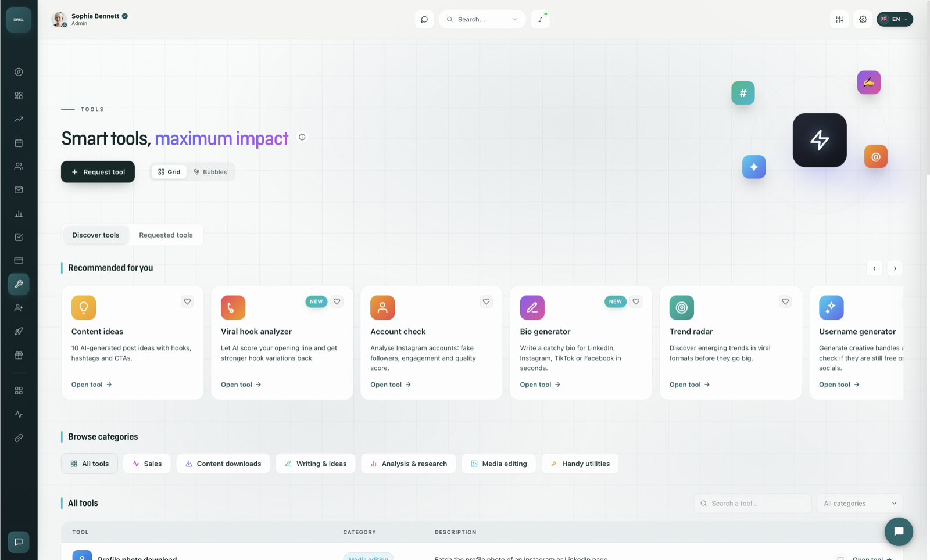Favorite the Content ideas tool
Screen dimensions: 930x560
pos(187,301)
